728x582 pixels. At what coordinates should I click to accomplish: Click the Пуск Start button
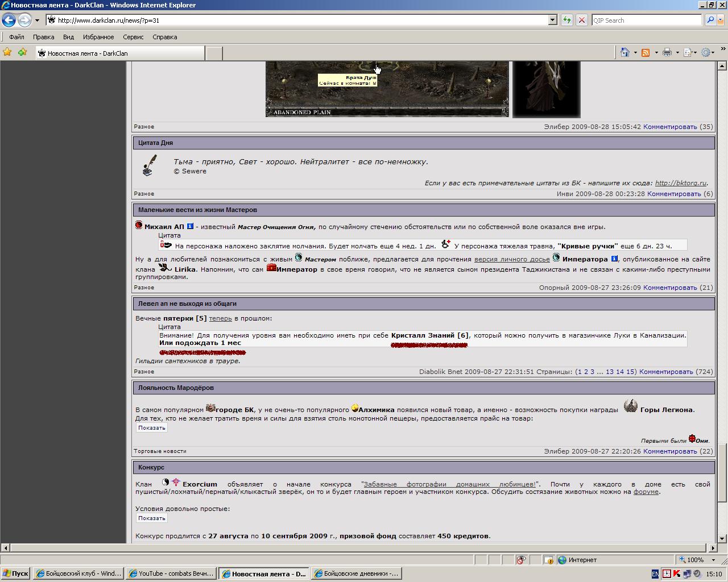tap(15, 574)
